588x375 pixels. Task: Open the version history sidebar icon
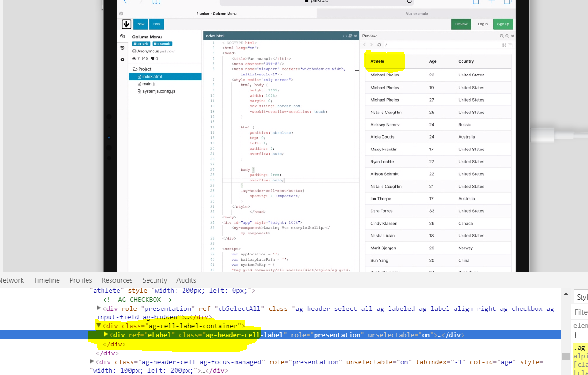point(122,48)
